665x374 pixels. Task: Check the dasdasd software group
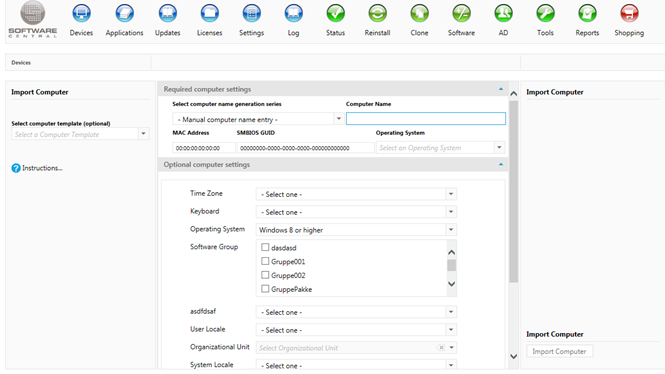tap(265, 247)
